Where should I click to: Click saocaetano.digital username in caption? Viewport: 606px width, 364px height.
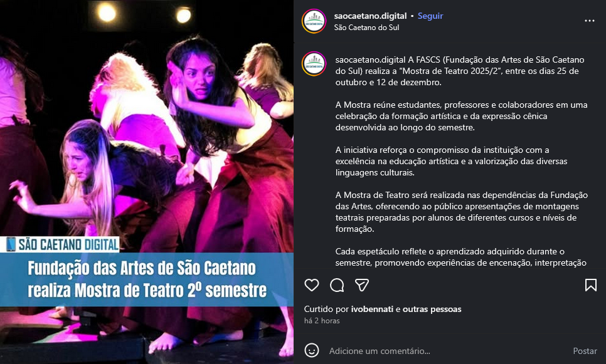[371, 60]
